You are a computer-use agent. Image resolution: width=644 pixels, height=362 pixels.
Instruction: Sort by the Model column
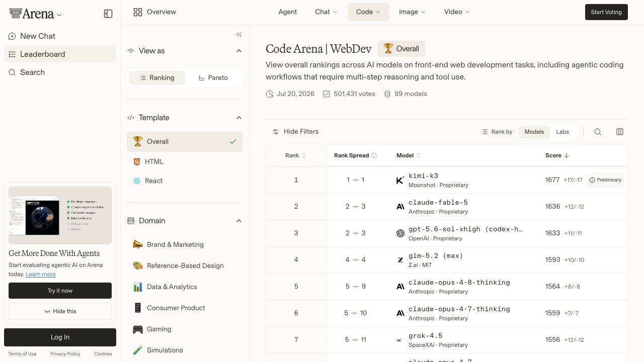tap(409, 155)
